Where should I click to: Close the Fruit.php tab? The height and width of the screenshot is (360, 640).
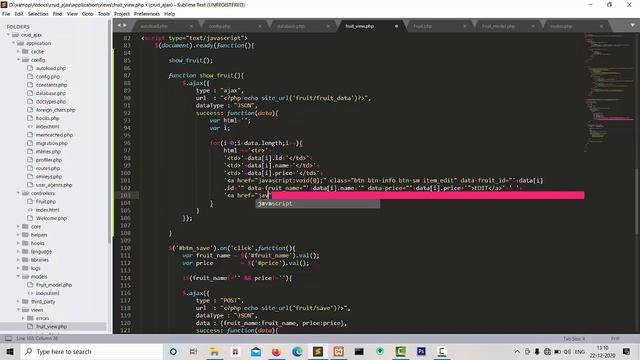[464, 26]
